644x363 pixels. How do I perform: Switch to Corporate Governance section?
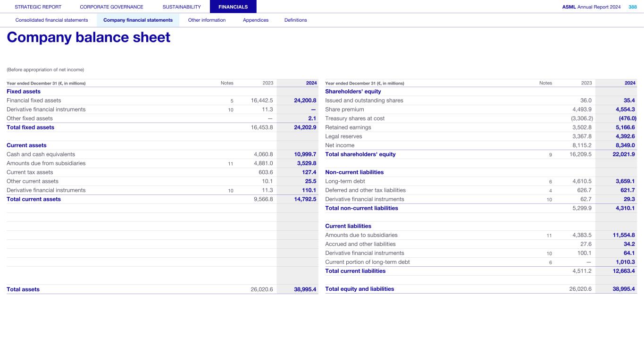coord(111,7)
